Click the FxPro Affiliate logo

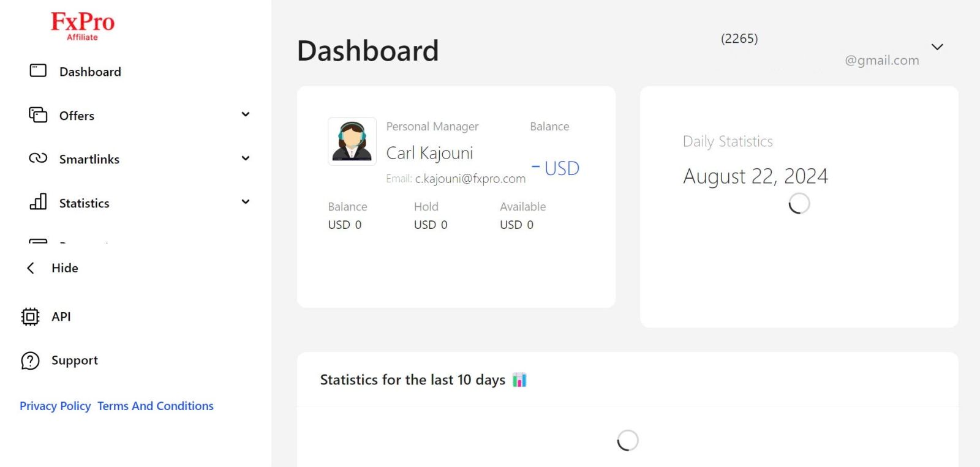click(x=83, y=26)
